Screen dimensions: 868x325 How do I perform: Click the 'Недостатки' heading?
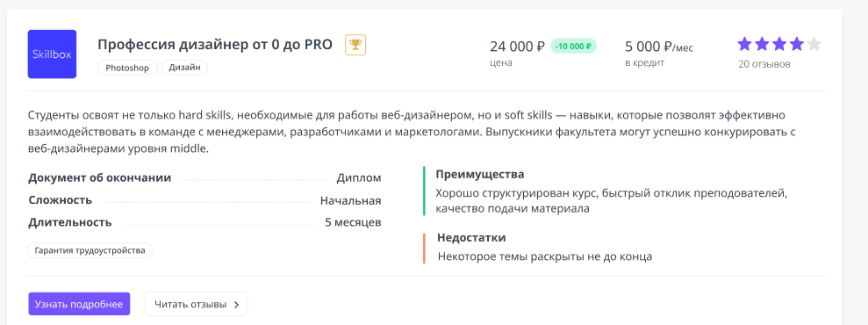tap(471, 238)
